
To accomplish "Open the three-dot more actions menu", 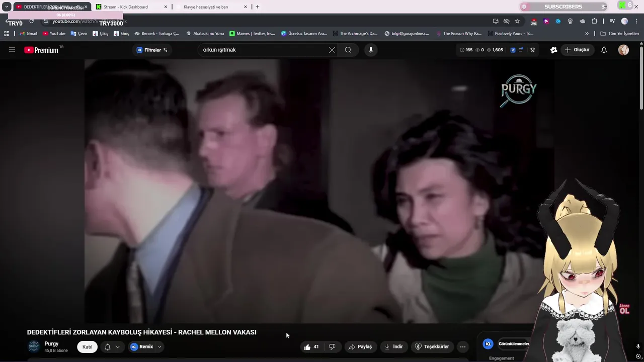I will pos(463,347).
